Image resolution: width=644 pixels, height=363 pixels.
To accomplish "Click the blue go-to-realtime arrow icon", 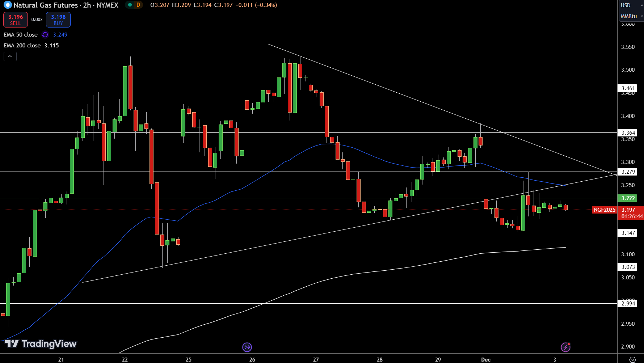I will pyautogui.click(x=247, y=347).
